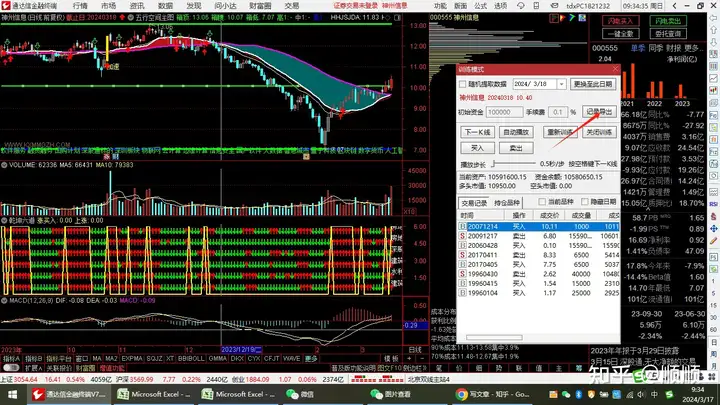Screen dimensions: 720x405
Task: Open the 公式 menu
Action: coord(480,6)
